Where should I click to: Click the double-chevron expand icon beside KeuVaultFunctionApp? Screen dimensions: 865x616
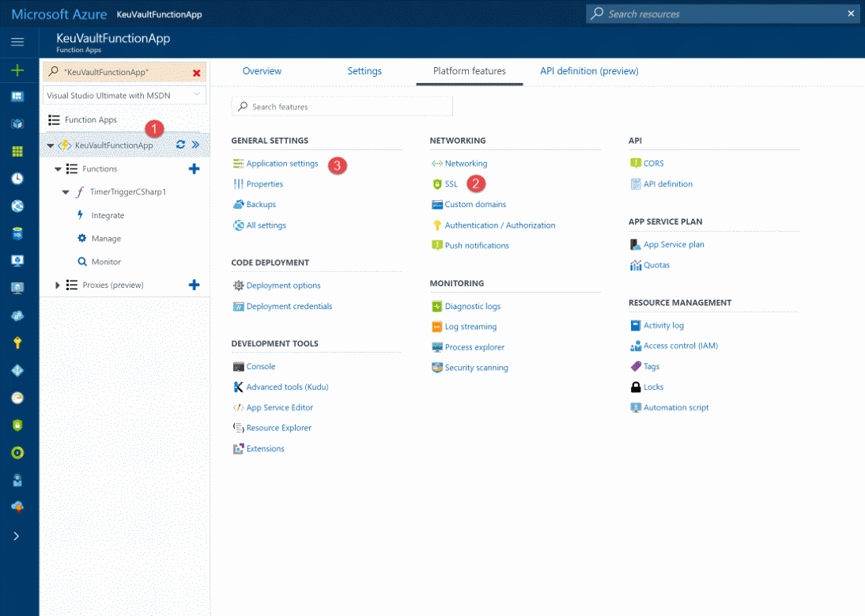195,145
